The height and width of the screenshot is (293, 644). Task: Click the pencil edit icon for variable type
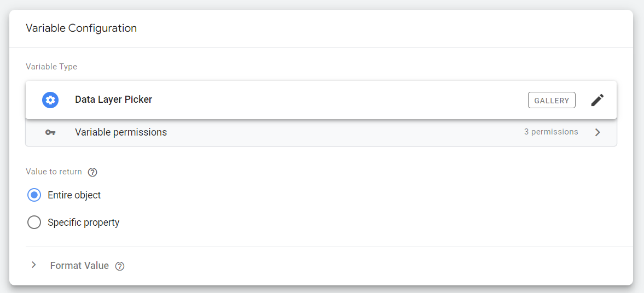(x=597, y=100)
